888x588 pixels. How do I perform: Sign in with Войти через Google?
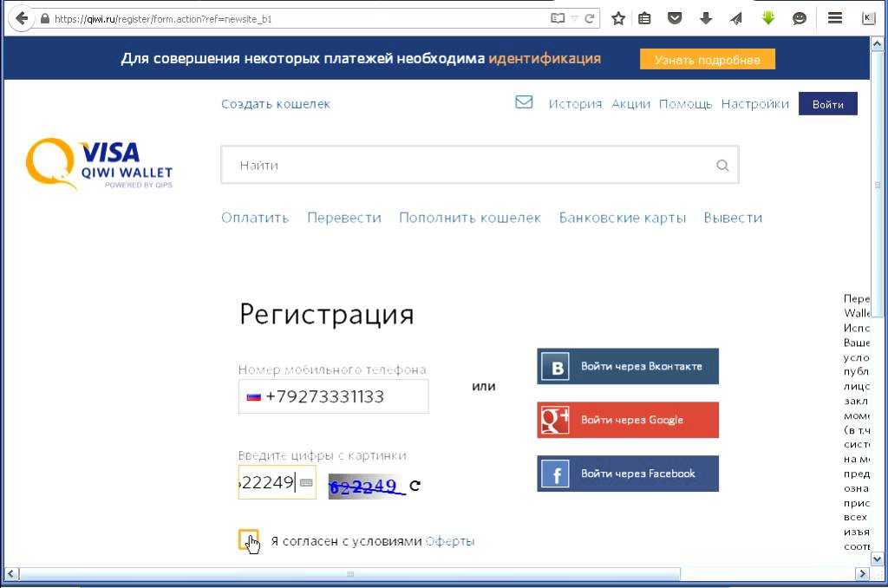coord(628,420)
